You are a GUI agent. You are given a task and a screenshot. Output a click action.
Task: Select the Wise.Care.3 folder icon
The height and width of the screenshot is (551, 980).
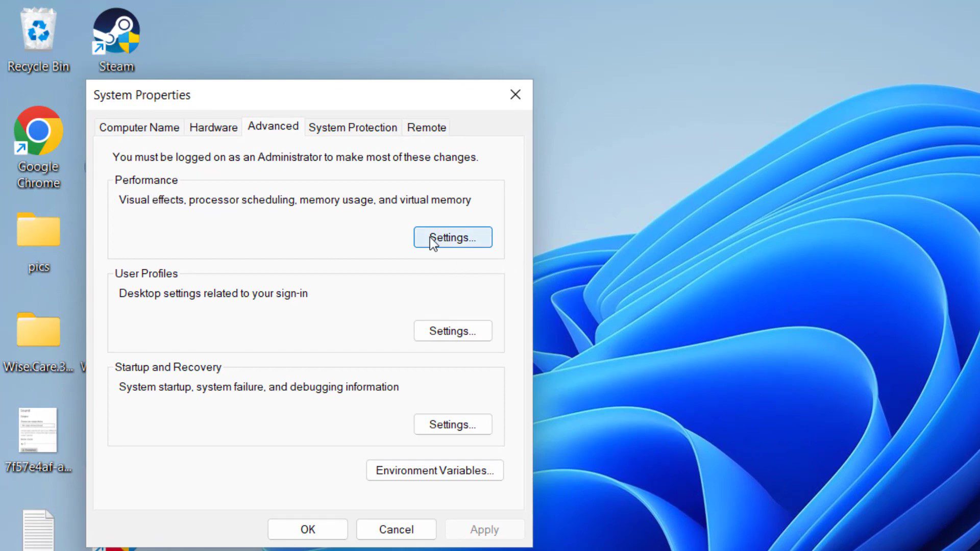[x=38, y=342]
